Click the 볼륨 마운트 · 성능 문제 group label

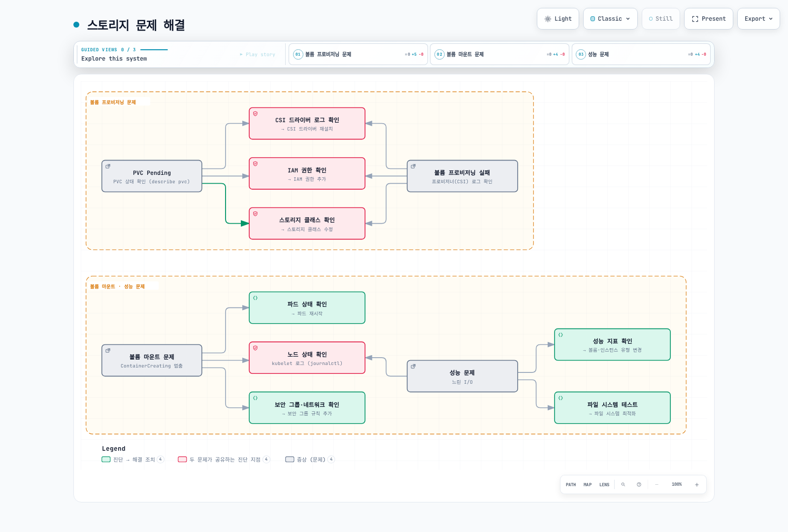point(117,287)
